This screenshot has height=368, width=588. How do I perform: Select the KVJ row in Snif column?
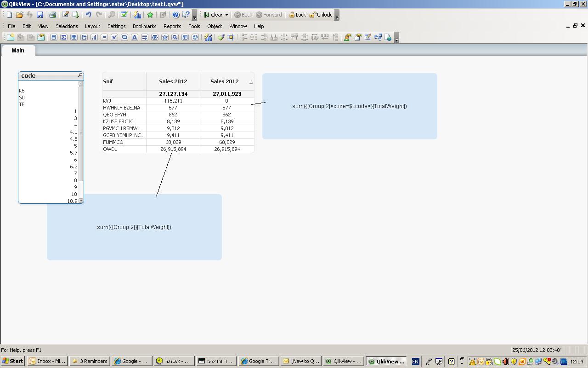[124, 101]
